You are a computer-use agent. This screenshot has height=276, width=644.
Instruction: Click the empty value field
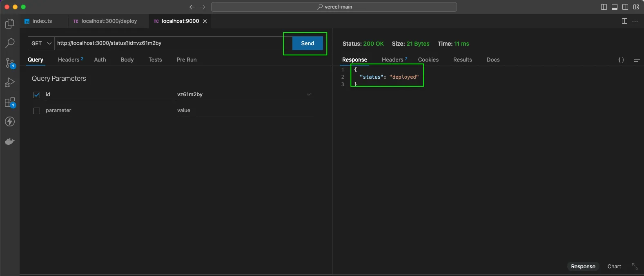245,110
